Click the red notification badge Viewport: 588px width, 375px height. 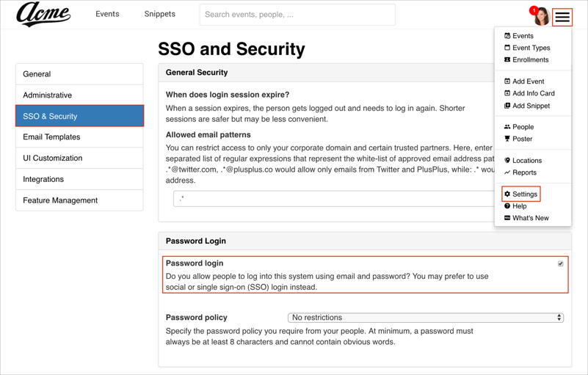(x=534, y=10)
